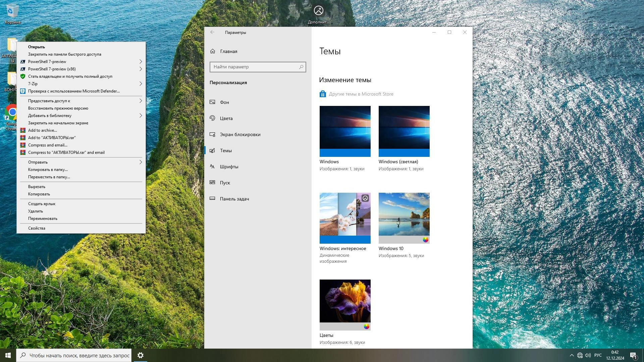Select Свойства in the context menu
Image resolution: width=644 pixels, height=362 pixels.
pyautogui.click(x=37, y=228)
